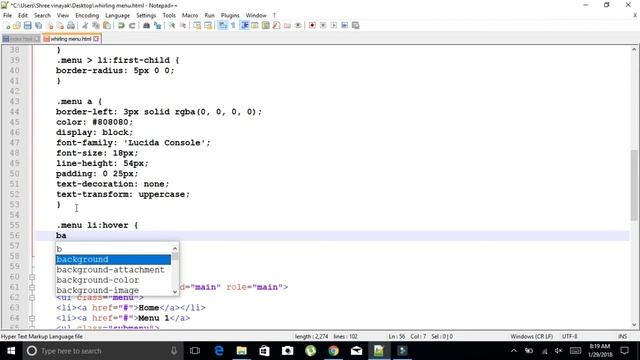The image size is (640, 360).
Task: Open the Edit menu
Action: pyautogui.click(x=23, y=15)
